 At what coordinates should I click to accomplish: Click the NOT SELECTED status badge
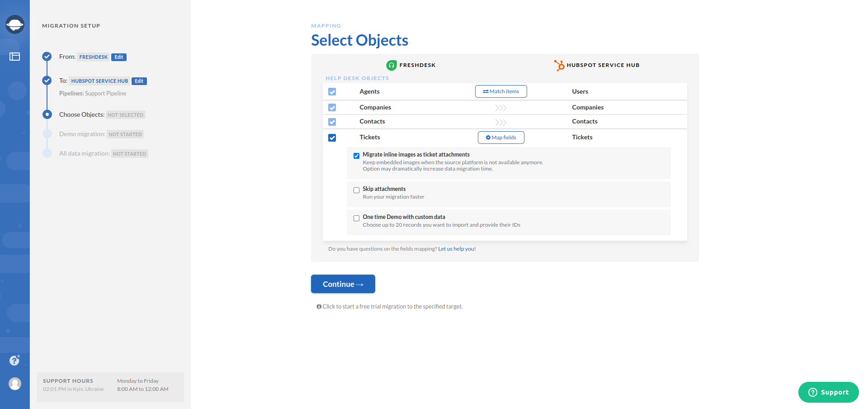click(x=125, y=115)
